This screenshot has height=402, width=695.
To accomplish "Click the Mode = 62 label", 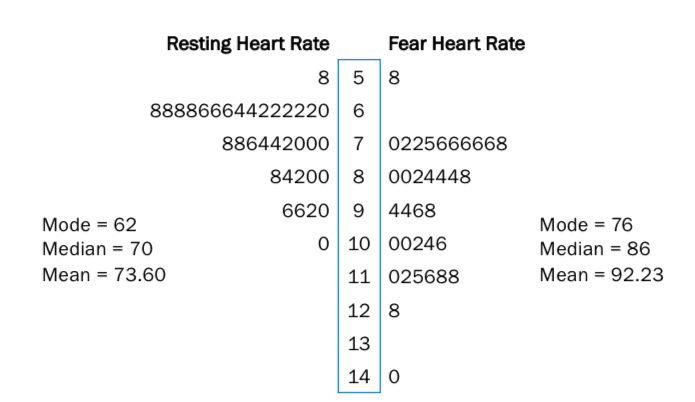I will (89, 224).
